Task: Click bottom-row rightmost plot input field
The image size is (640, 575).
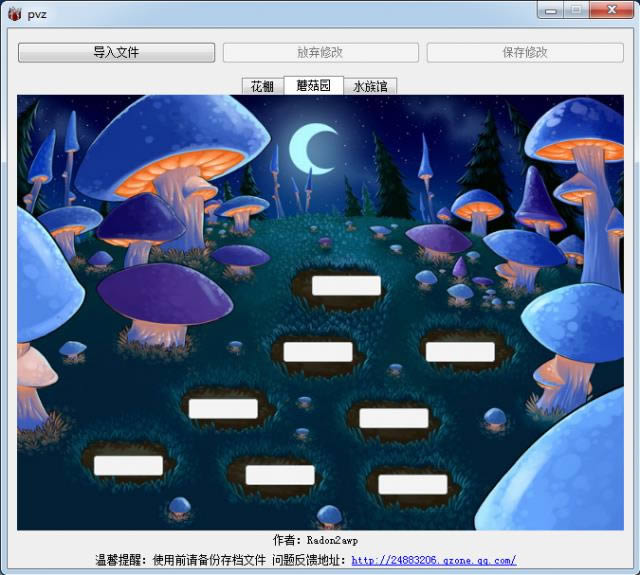Action: (413, 484)
